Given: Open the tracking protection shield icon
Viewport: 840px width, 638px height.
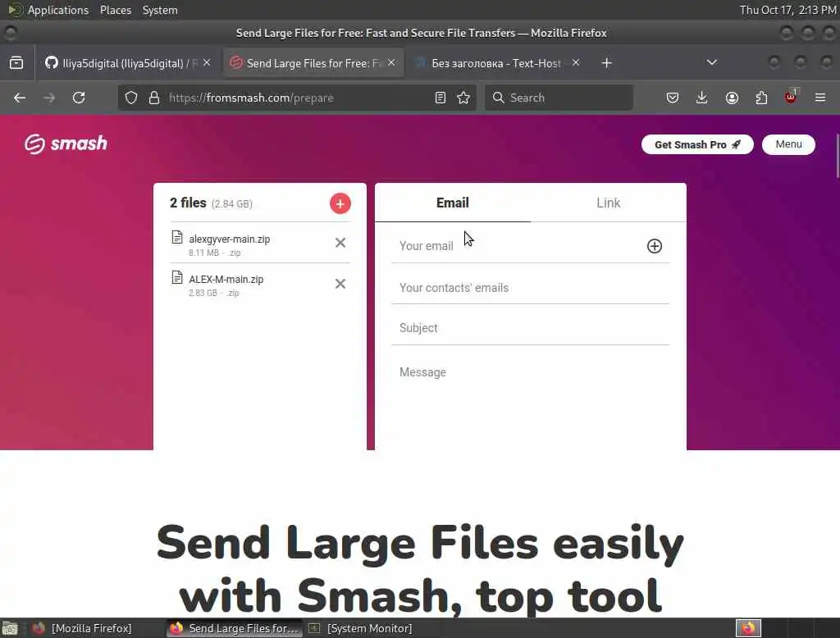Looking at the screenshot, I should coord(131,98).
